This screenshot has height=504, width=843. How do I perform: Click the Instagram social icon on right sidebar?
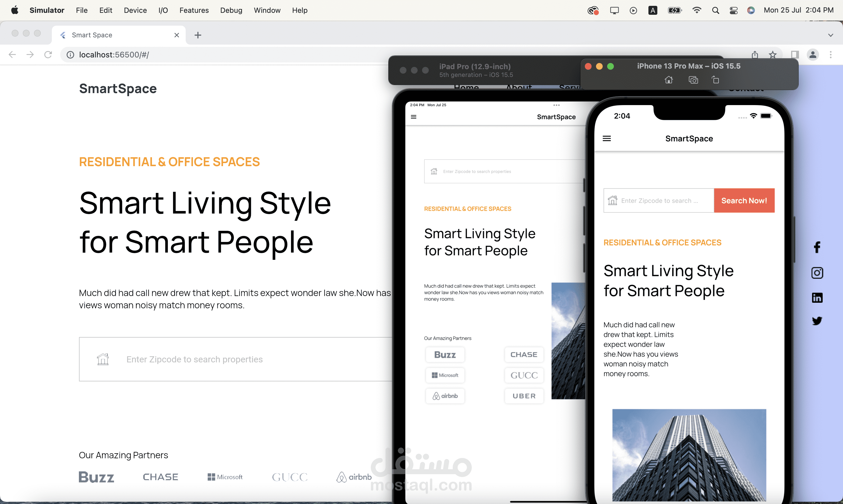(x=817, y=272)
